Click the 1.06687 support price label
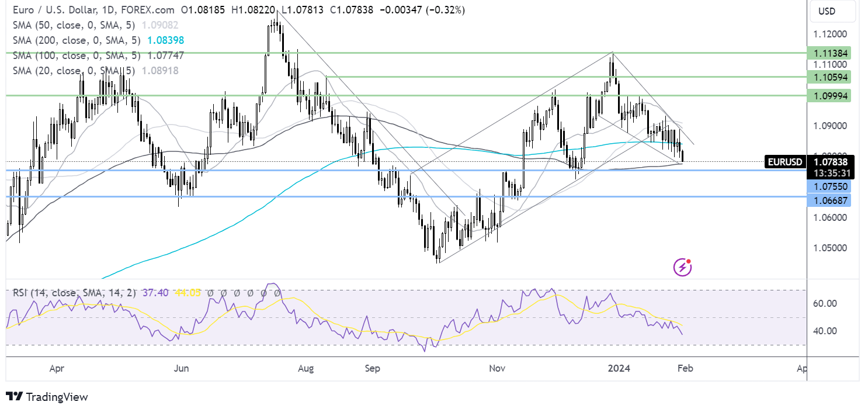This screenshot has width=868, height=412. (x=829, y=200)
